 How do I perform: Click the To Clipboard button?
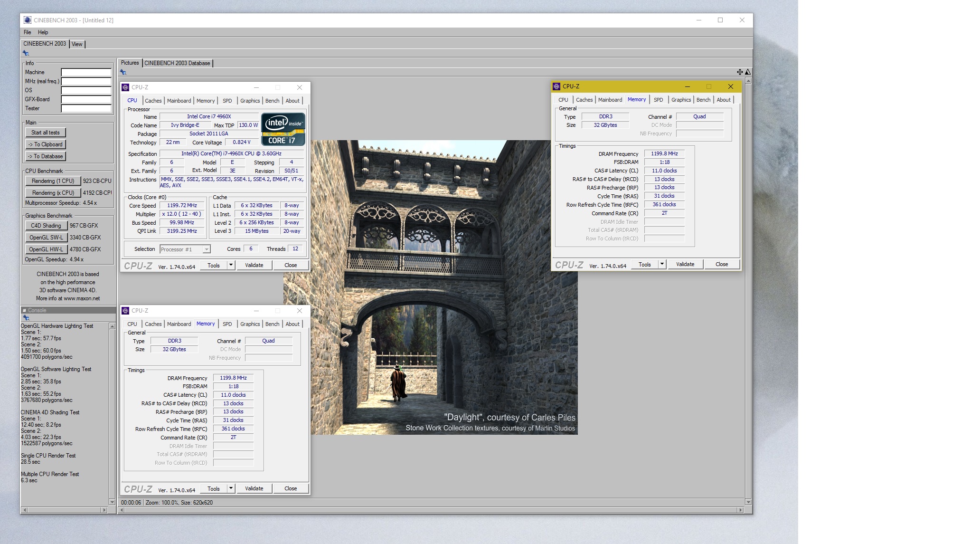click(x=46, y=144)
